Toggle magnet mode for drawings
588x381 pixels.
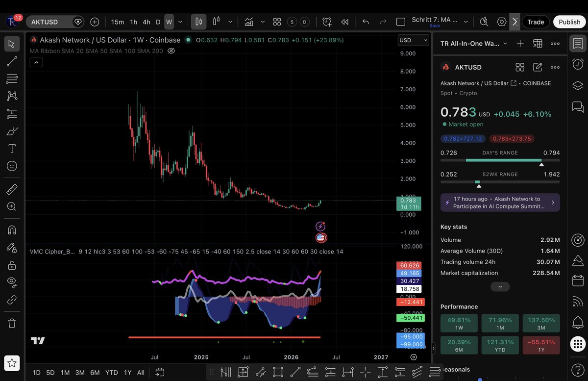[12, 229]
